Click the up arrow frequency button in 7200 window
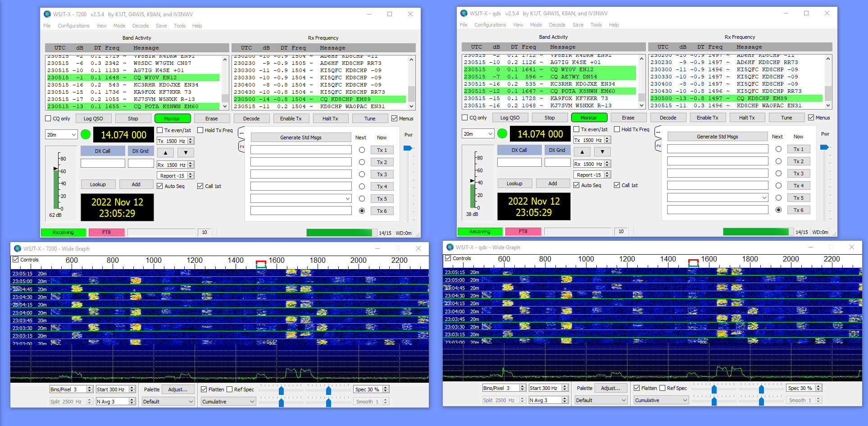 tap(165, 152)
